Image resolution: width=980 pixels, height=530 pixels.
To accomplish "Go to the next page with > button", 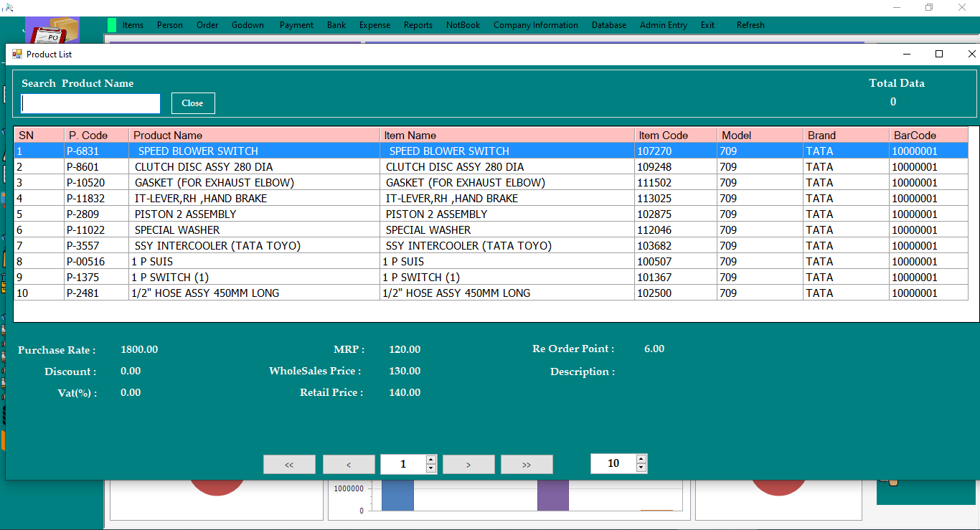I will pyautogui.click(x=468, y=465).
